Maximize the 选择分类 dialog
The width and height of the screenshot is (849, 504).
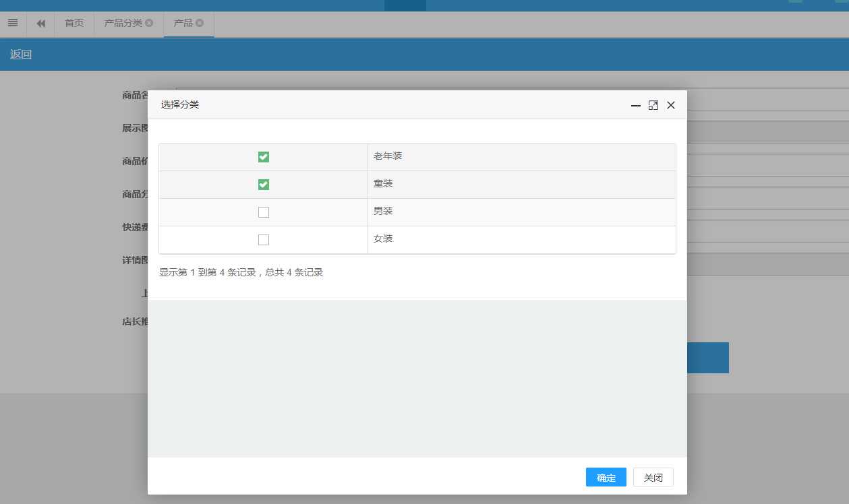[653, 105]
